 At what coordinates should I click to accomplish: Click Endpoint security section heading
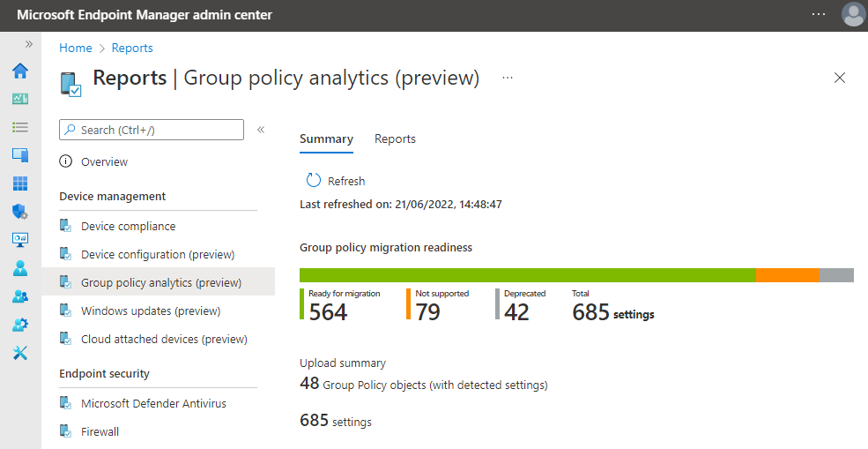104,374
